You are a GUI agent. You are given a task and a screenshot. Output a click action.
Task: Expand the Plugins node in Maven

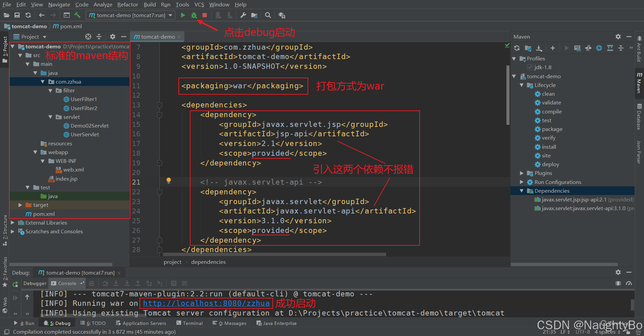click(x=522, y=173)
